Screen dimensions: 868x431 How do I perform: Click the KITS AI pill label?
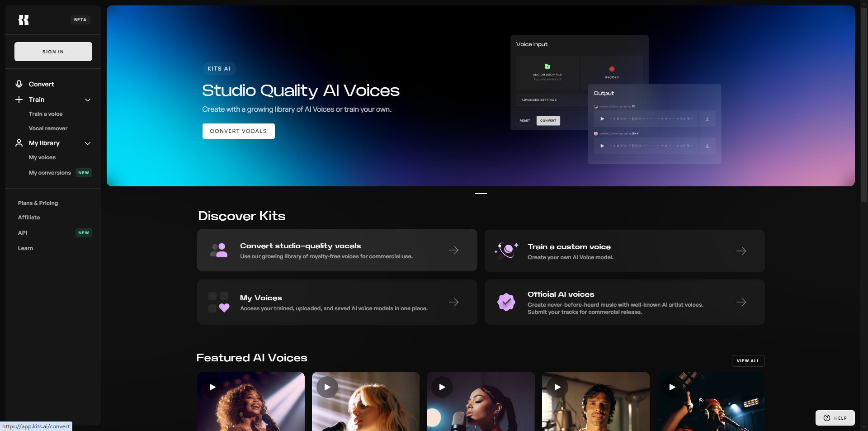(219, 69)
